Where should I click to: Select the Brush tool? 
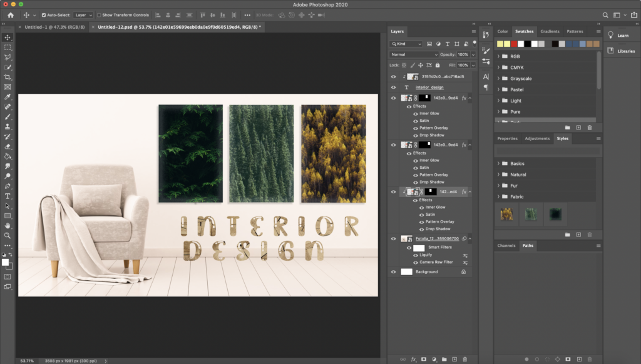pos(8,117)
